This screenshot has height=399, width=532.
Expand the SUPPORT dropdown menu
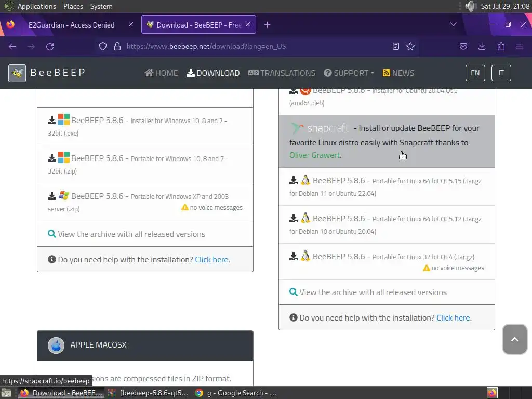pyautogui.click(x=349, y=73)
